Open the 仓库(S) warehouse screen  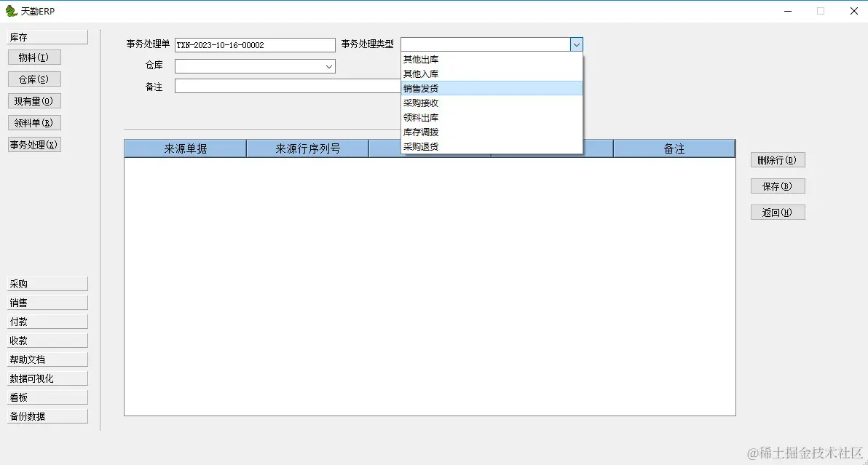33,79
